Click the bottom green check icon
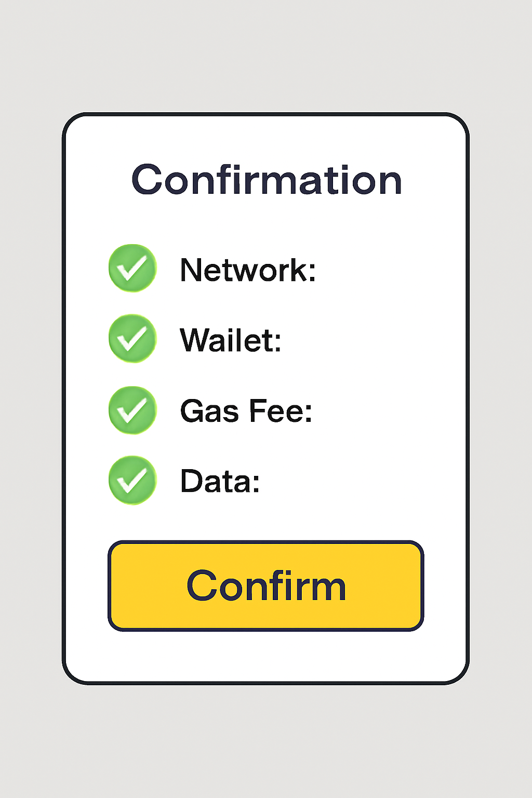The image size is (532, 798). [x=132, y=480]
